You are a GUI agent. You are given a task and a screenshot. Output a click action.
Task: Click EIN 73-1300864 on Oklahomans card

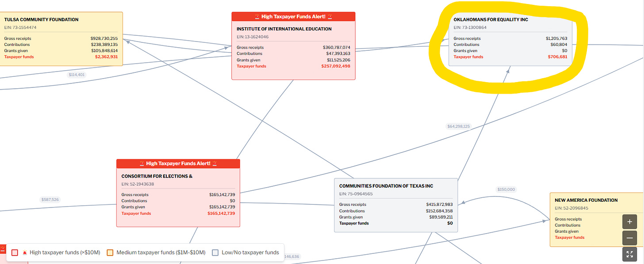[x=470, y=27]
